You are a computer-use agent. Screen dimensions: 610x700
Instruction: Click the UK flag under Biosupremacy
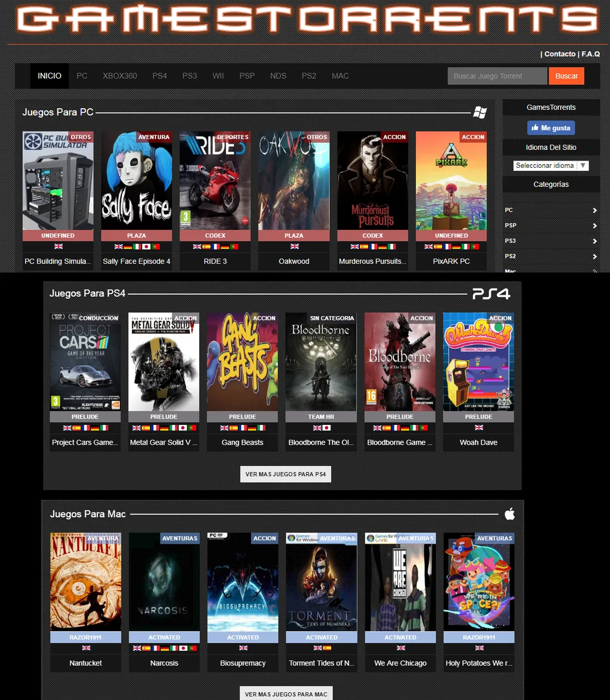pos(243,648)
